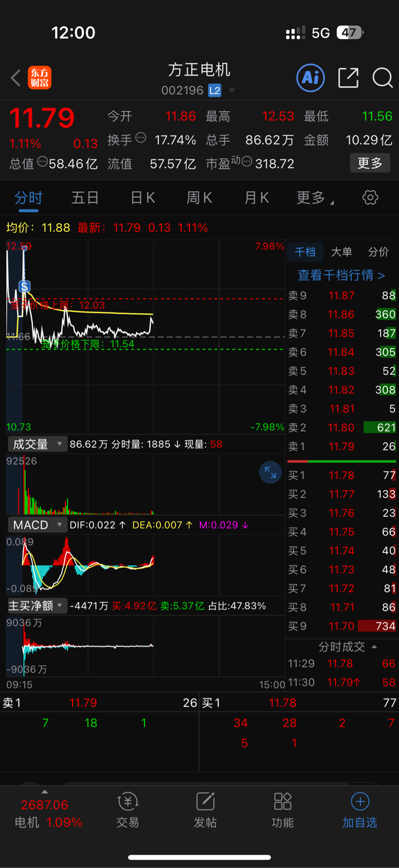This screenshot has height=868, width=399.
Task: Tap the 最高 12.53 value
Action: click(278, 116)
